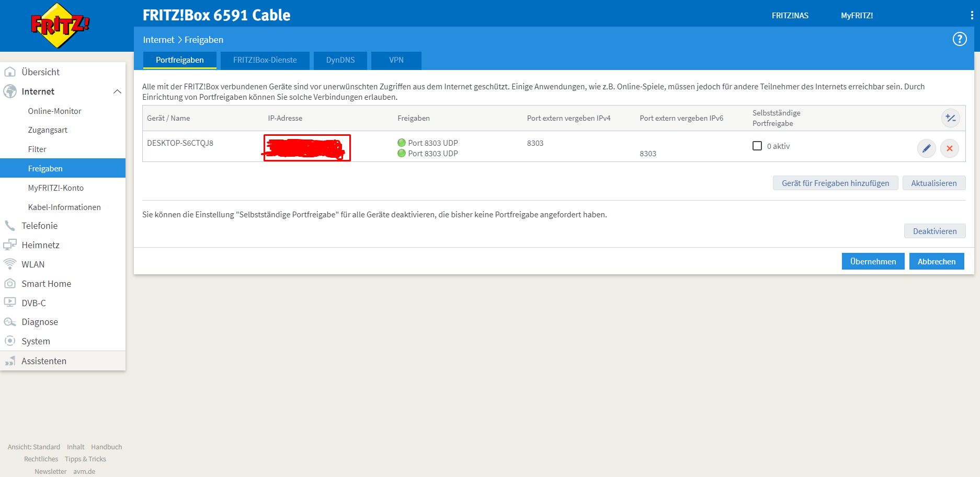Click the FRITZ! logo
Viewport: 980px width, 477px height.
pos(60,25)
